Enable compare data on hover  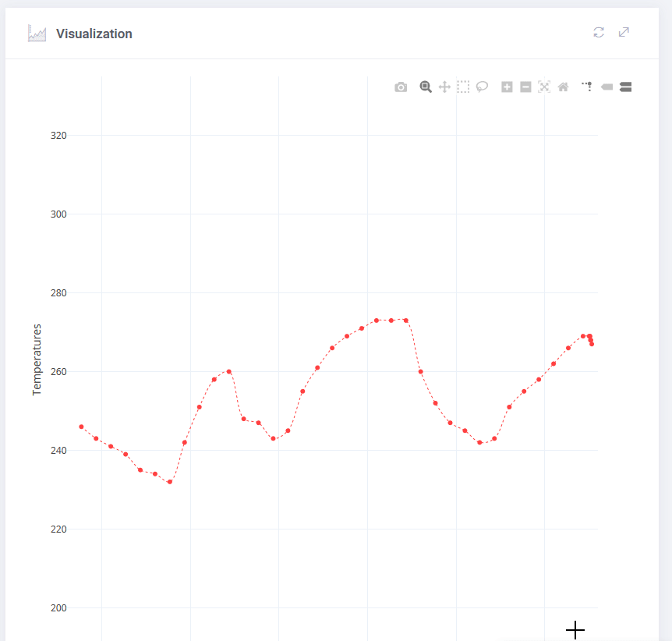(625, 87)
